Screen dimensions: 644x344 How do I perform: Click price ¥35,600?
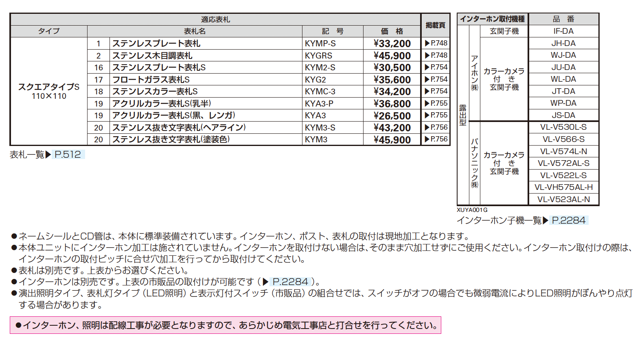coord(392,80)
